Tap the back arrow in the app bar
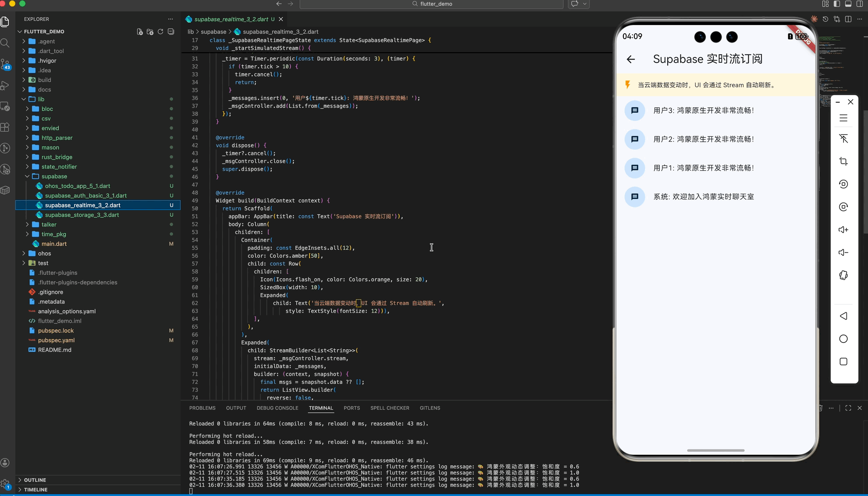The width and height of the screenshot is (868, 496). 631,59
